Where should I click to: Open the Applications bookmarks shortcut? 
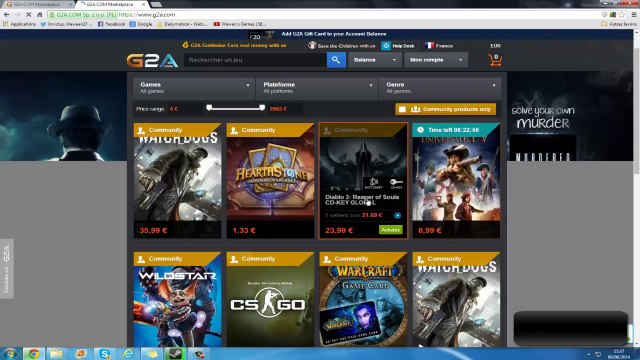(x=19, y=24)
